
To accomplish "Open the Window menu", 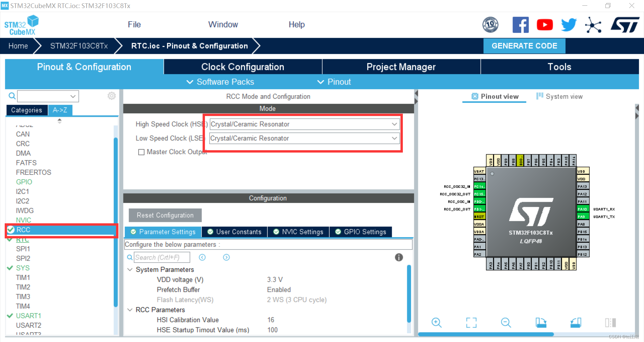I will click(x=223, y=24).
